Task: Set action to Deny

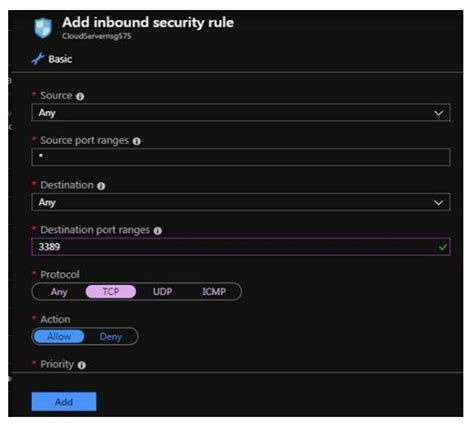Action: tap(111, 336)
